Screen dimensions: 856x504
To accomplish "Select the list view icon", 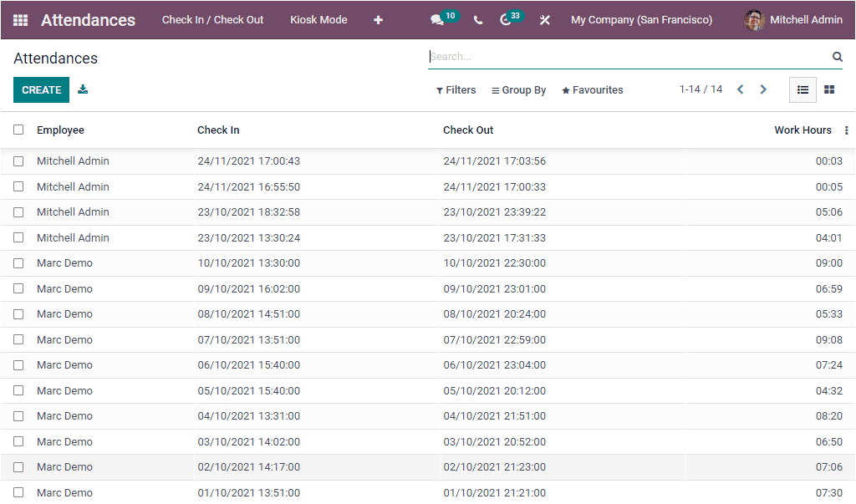I will pyautogui.click(x=802, y=89).
